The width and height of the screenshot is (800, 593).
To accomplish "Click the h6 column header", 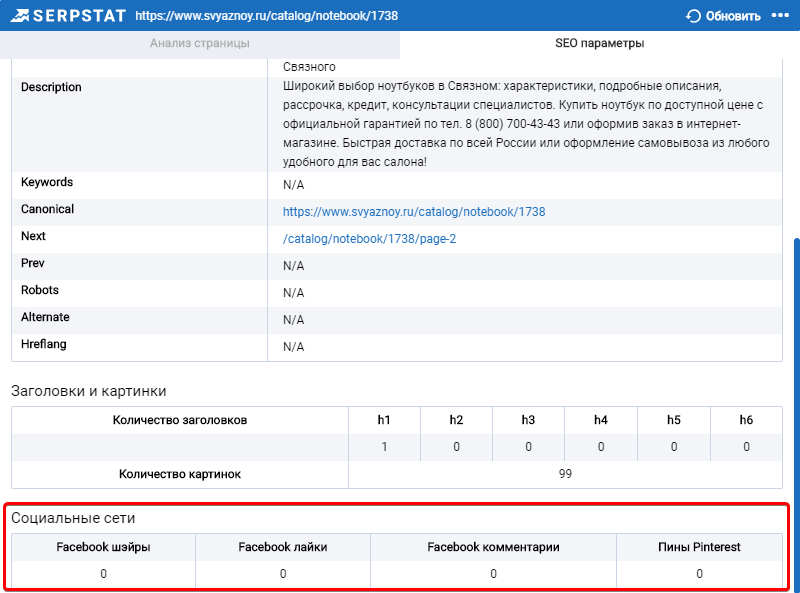I will [746, 421].
